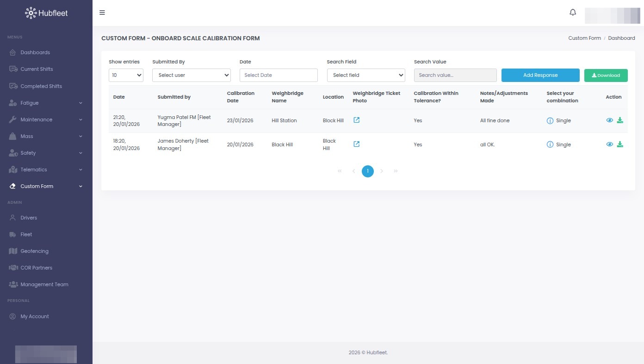
Task: Click the Add Response button
Action: (540, 75)
